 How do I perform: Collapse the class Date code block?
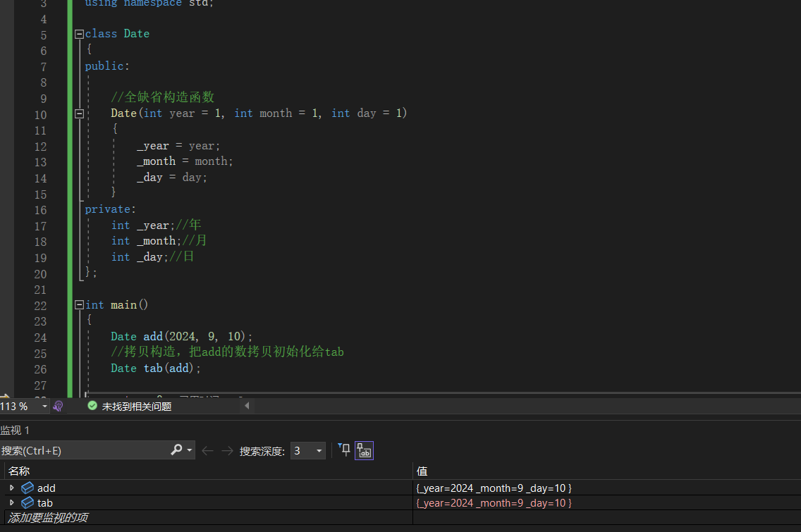coord(79,35)
